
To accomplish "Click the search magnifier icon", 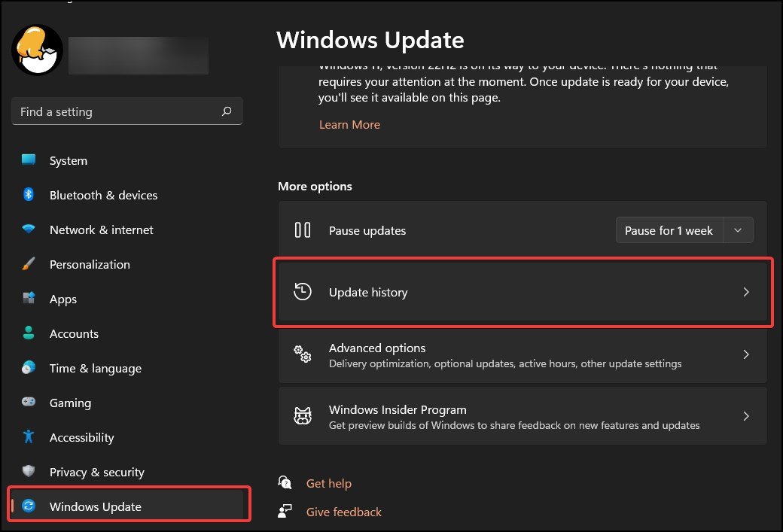I will [x=227, y=111].
